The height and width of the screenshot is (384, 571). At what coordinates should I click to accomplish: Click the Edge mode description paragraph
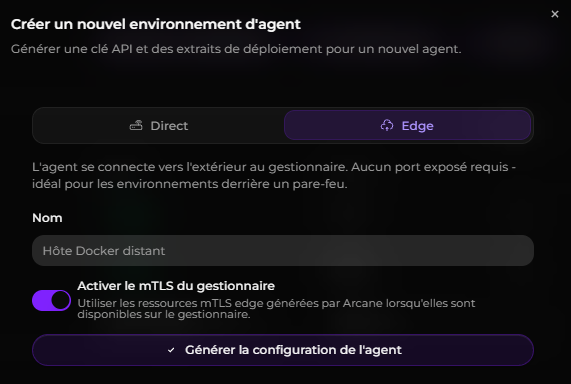click(x=274, y=175)
